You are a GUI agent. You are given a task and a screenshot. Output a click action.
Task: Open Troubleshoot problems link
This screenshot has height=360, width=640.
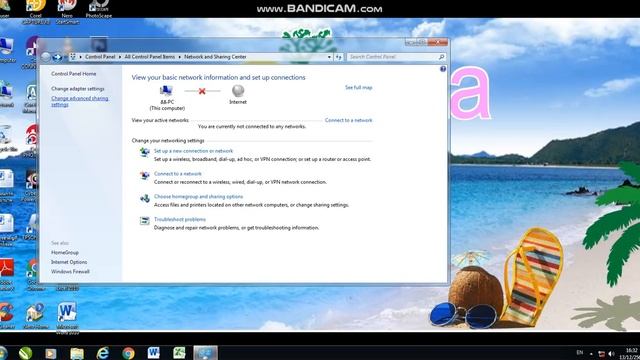pyautogui.click(x=180, y=220)
